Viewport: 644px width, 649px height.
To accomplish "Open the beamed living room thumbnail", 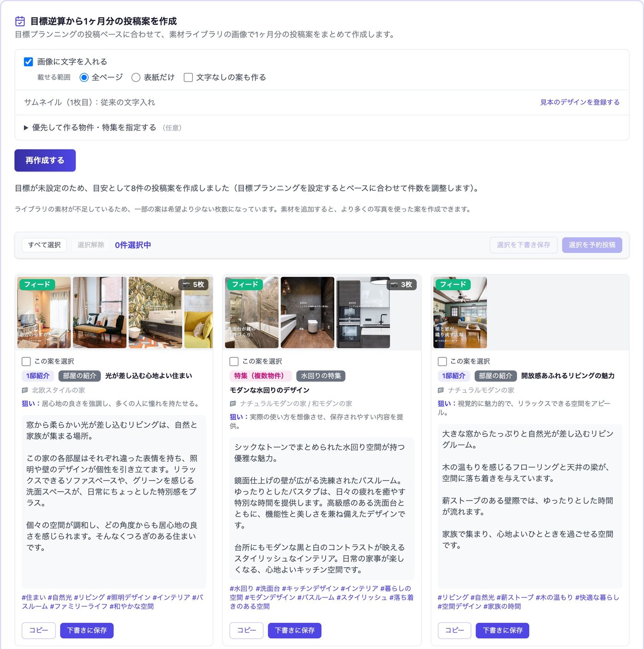I will coord(460,312).
